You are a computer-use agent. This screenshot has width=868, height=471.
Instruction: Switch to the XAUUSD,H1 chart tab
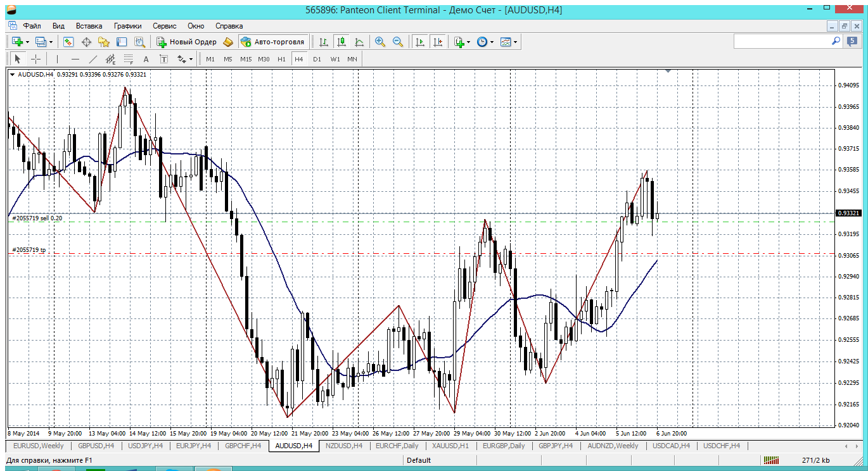tap(450, 446)
